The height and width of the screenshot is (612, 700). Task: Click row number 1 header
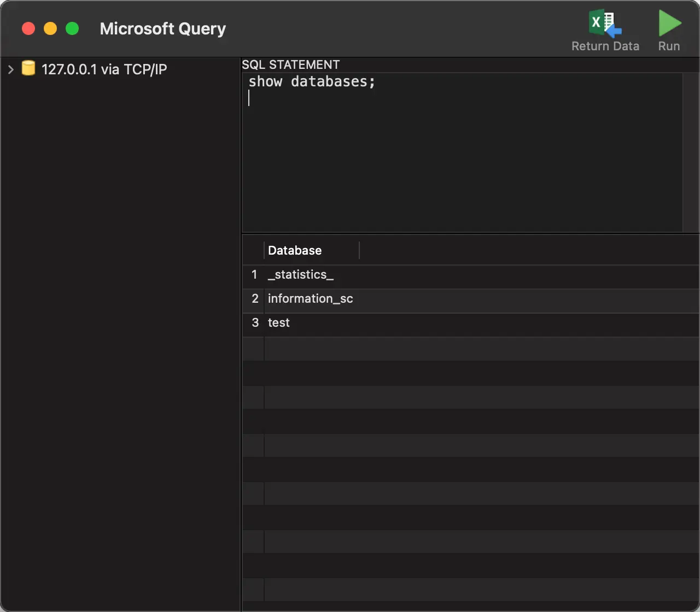254,274
